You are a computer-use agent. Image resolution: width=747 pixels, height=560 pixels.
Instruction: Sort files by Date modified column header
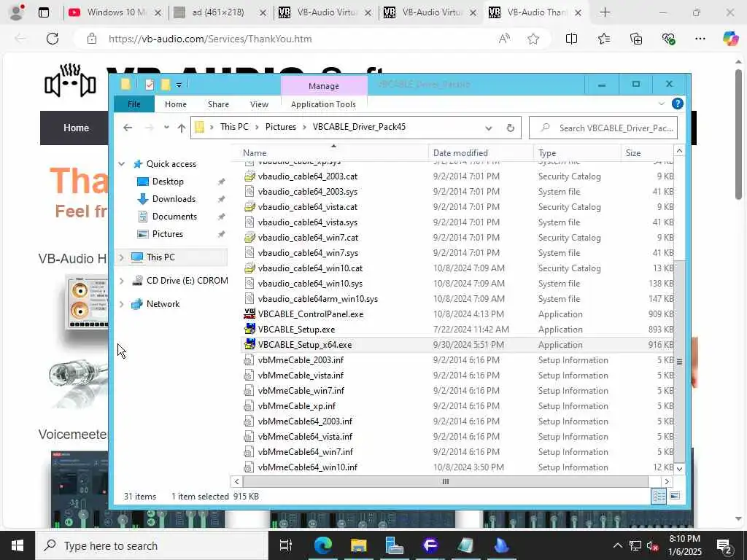(x=481, y=153)
